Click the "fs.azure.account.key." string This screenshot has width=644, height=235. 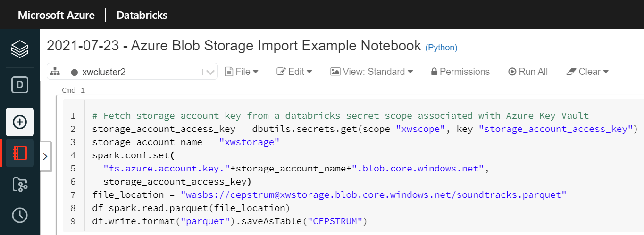167,169
